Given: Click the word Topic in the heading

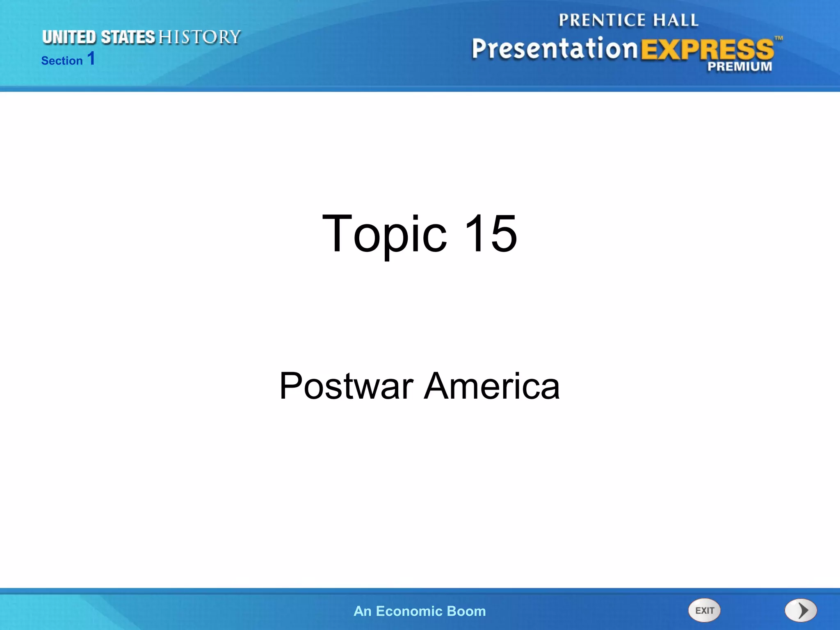Looking at the screenshot, I should (x=384, y=233).
